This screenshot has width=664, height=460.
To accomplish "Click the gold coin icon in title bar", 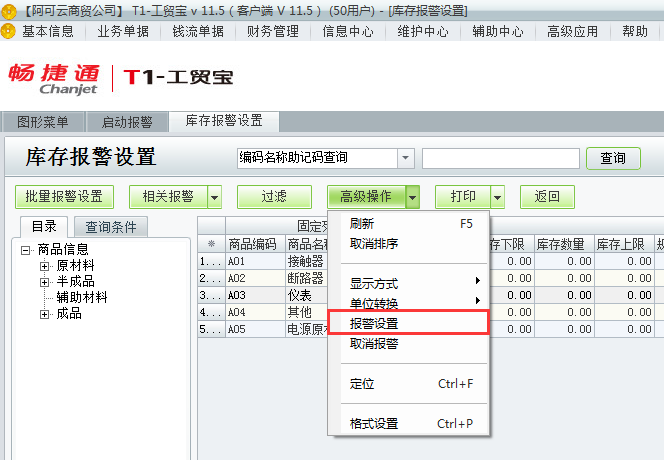I will point(8,11).
